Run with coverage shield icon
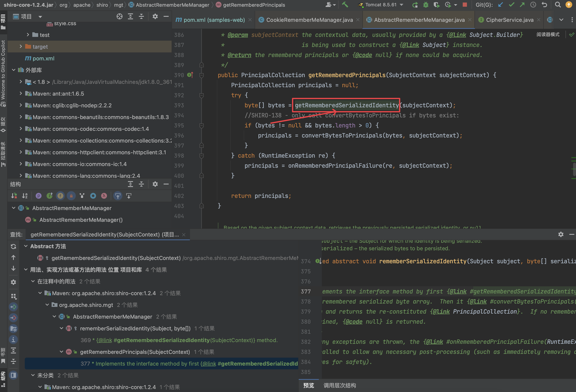The image size is (576, 392). tap(437, 5)
